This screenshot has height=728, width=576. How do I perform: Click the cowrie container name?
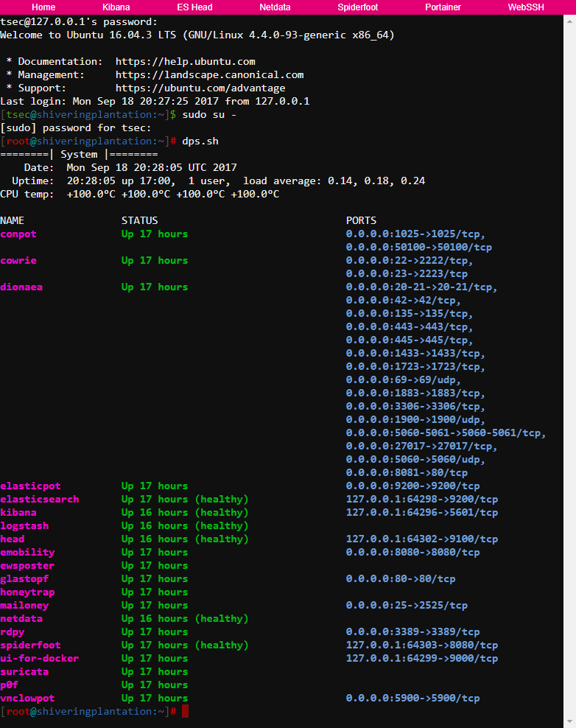tap(18, 261)
